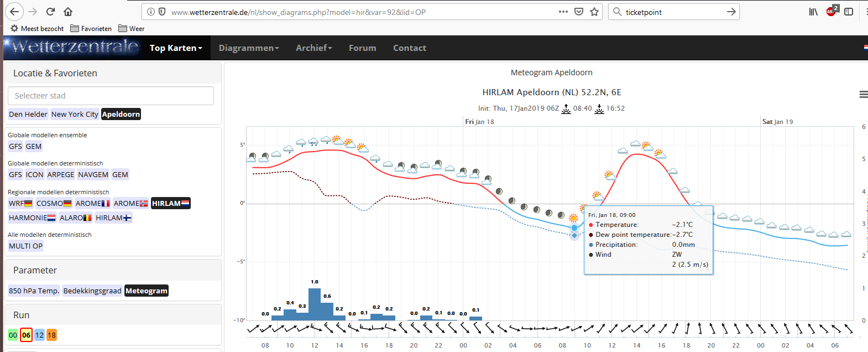Switch to the 12 model run

tap(39, 335)
